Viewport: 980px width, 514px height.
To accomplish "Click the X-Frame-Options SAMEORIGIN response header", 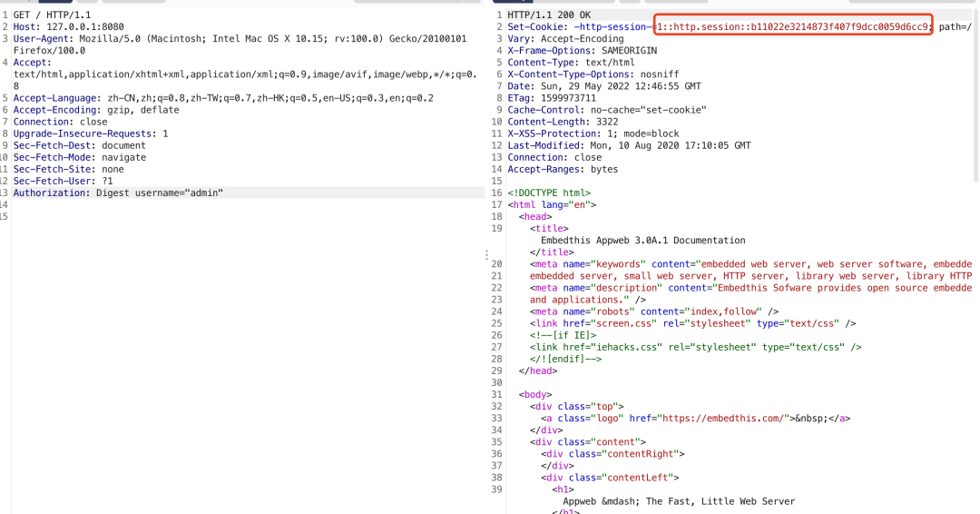I will [x=583, y=51].
